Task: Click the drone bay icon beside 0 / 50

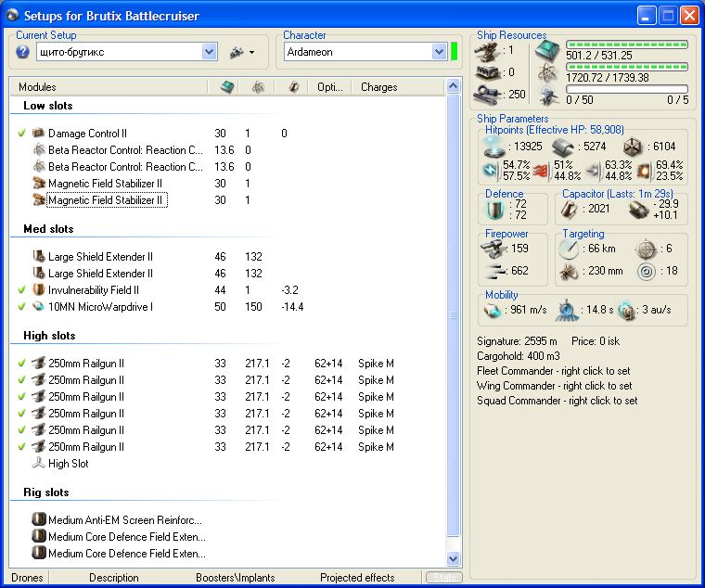Action: click(548, 95)
